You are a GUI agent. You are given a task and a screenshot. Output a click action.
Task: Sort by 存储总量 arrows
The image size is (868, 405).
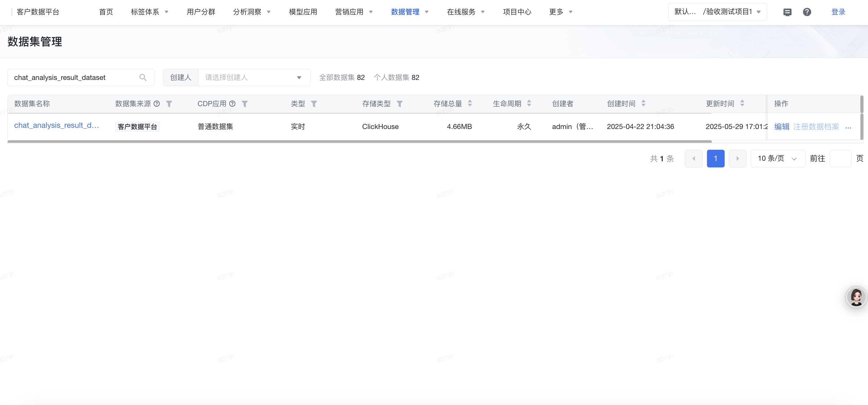(x=470, y=103)
